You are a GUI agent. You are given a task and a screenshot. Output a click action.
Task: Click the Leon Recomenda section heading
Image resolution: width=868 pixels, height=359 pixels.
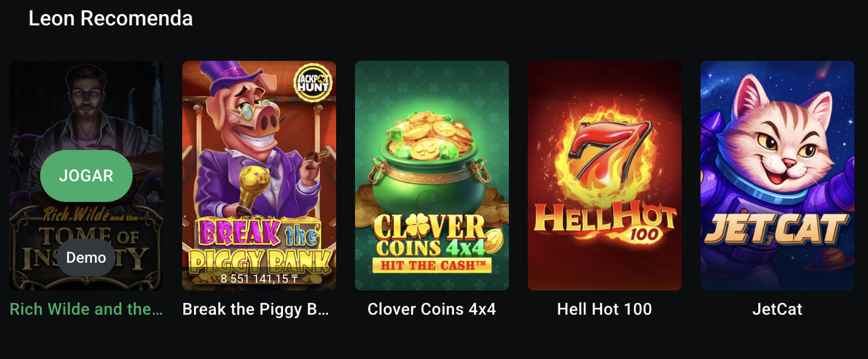click(111, 18)
